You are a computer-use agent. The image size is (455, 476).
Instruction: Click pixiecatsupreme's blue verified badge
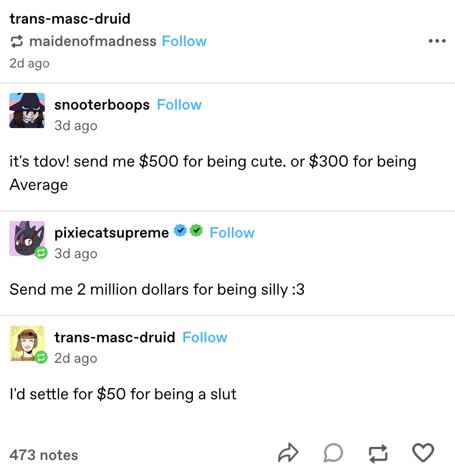[x=180, y=231]
